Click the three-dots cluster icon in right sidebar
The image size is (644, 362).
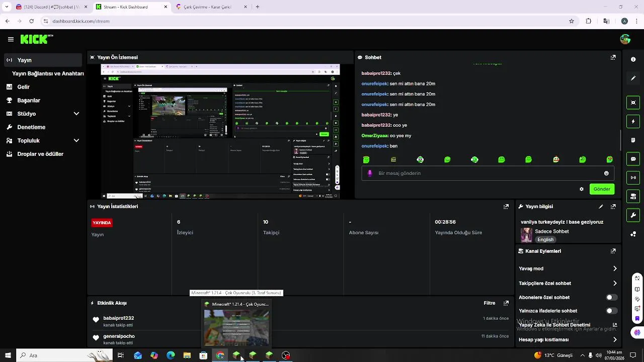coord(633,234)
